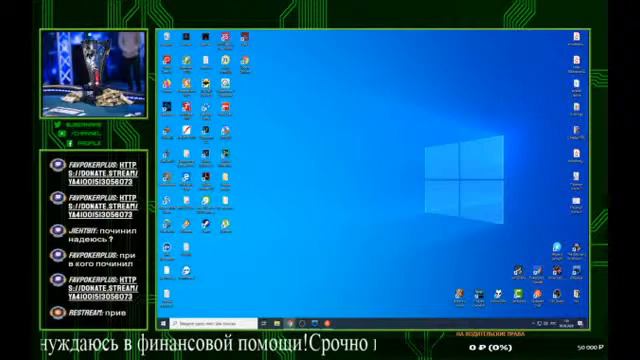Open the Facebook profile link
This screenshot has height=360, width=640.
(x=84, y=143)
